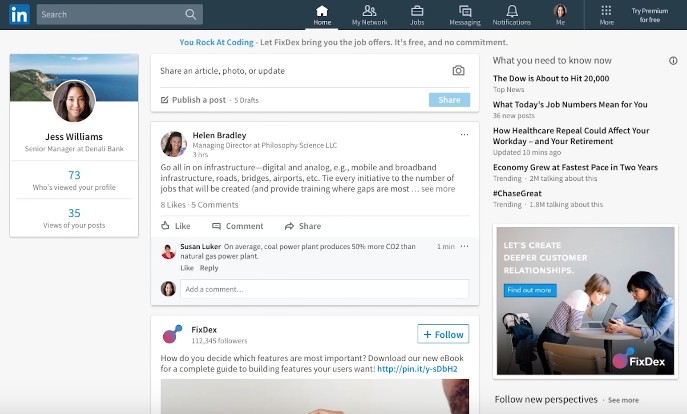687x414 pixels.
Task: Open 73 who's viewed your profile
Action: (74, 180)
